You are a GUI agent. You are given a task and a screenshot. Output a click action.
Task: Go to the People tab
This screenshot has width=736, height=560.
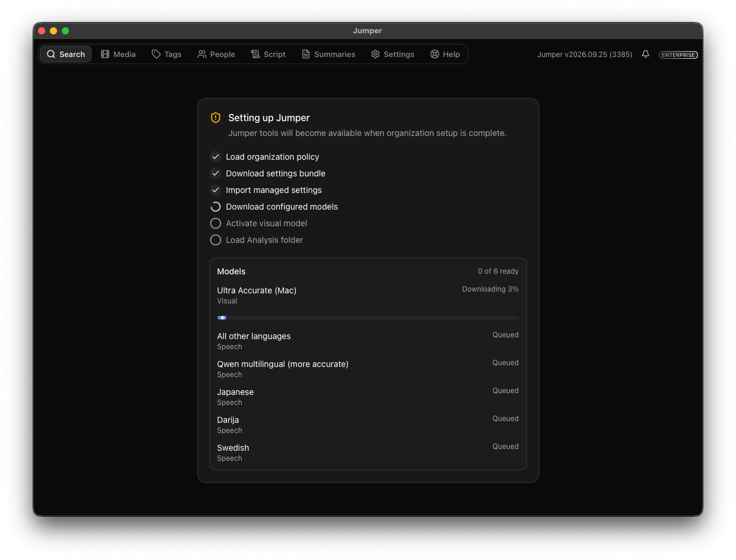point(216,54)
